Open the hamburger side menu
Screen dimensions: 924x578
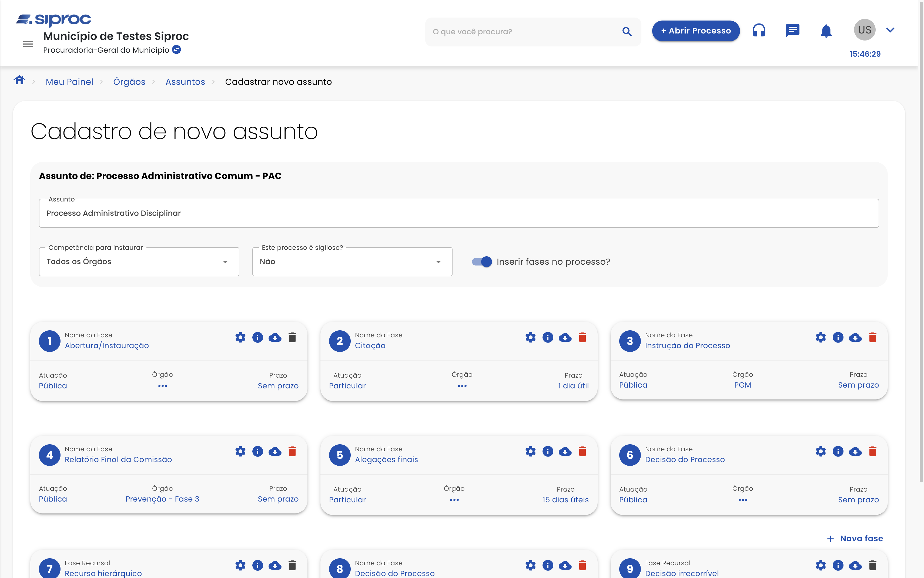coord(28,44)
